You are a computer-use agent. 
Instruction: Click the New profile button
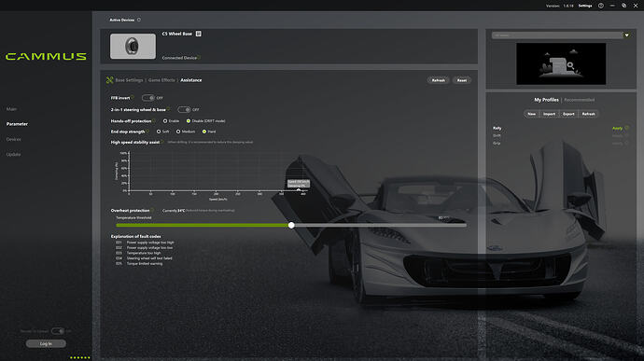pos(531,114)
